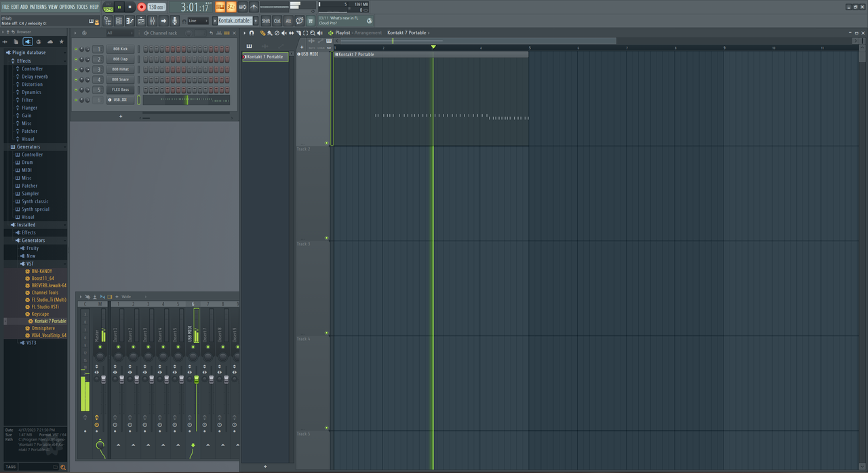Mute the 808 Kick channel

(x=75, y=49)
